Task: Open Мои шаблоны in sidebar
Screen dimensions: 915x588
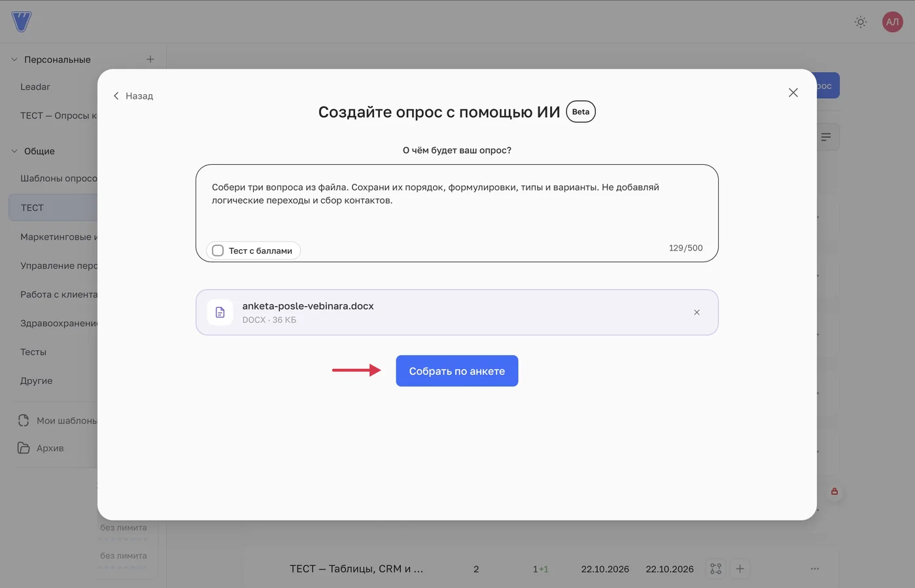Action: pyautogui.click(x=58, y=421)
